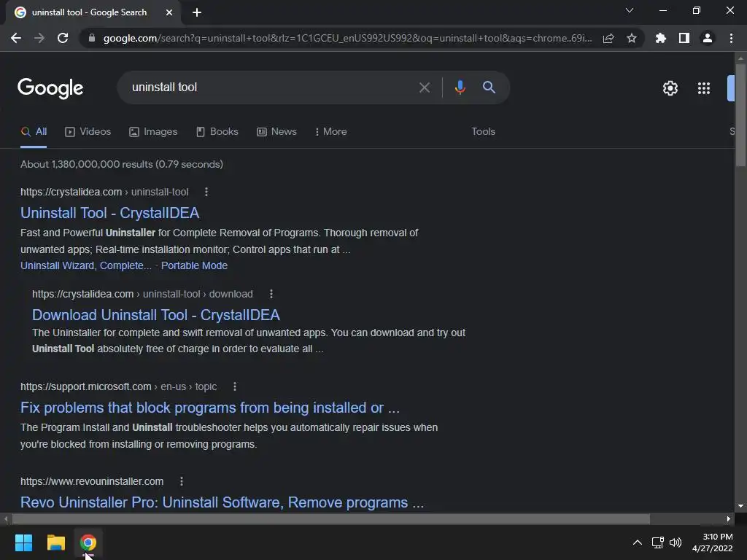
Task: Open the Windows Start menu
Action: pyautogui.click(x=23, y=542)
